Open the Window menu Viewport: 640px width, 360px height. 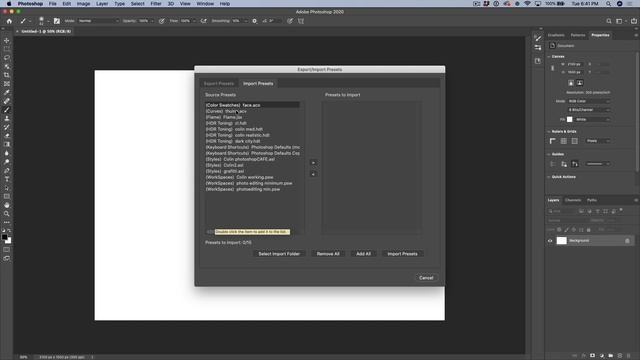click(205, 4)
